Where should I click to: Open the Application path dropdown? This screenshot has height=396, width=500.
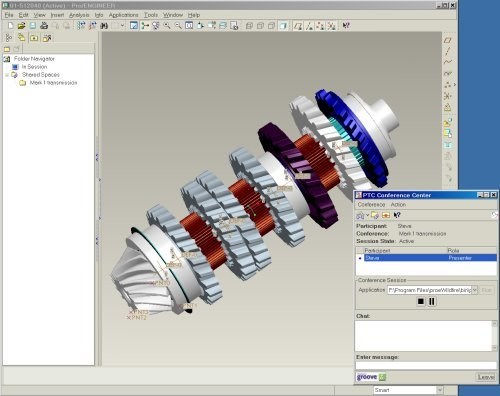pyautogui.click(x=475, y=290)
